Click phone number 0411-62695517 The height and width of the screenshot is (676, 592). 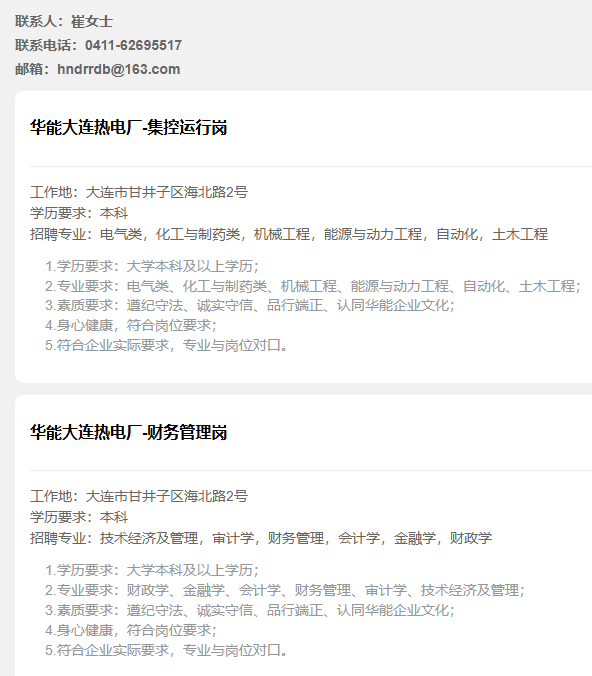click(x=133, y=45)
